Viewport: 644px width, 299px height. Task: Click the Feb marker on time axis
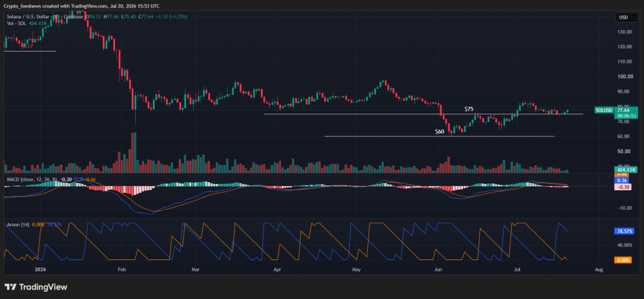(x=121, y=270)
